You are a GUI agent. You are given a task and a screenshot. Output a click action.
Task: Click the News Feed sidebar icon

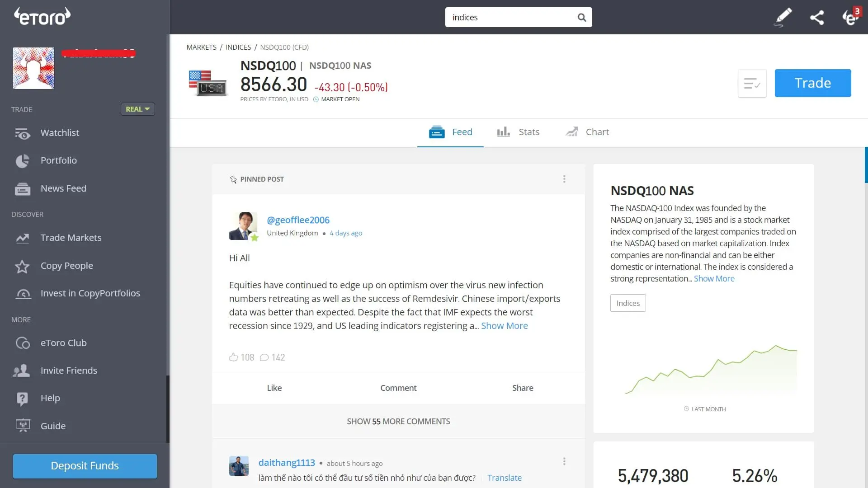point(22,189)
